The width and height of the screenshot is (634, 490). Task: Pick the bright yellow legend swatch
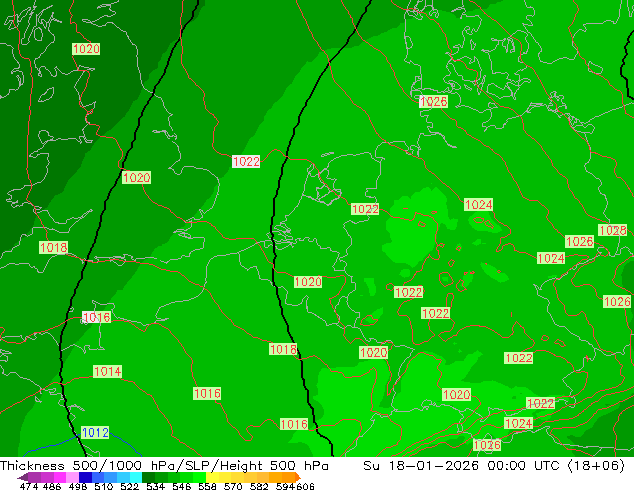pos(212,477)
